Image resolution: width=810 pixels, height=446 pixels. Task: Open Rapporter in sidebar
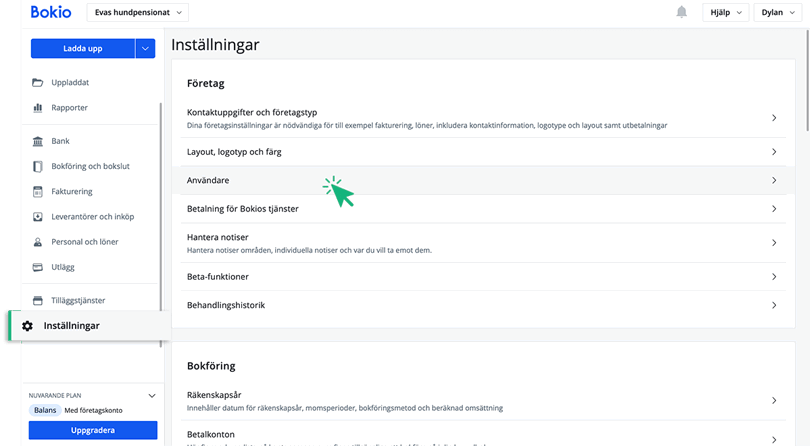[69, 107]
